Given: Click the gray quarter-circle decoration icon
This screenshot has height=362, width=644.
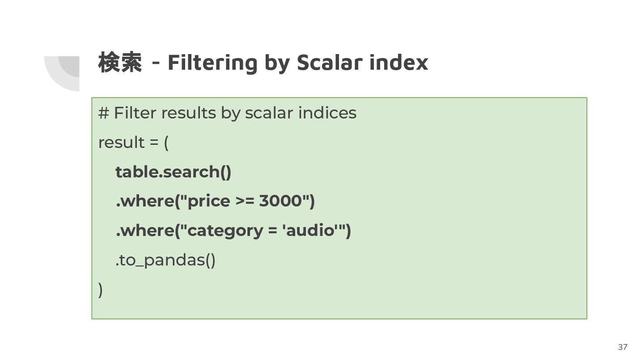Looking at the screenshot, I should [x=62, y=73].
